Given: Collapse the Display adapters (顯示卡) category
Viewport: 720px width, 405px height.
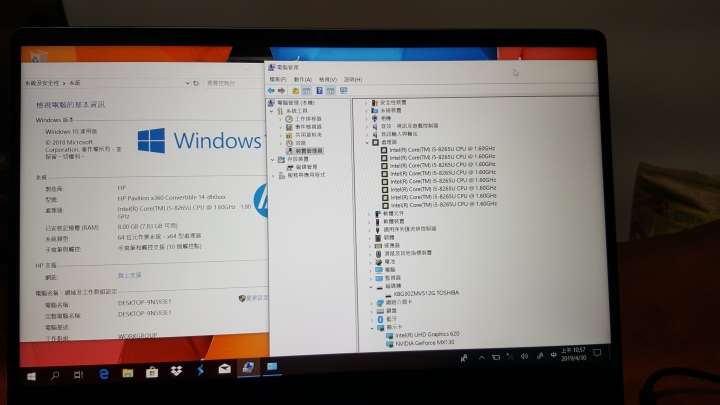Looking at the screenshot, I should pyautogui.click(x=372, y=328).
